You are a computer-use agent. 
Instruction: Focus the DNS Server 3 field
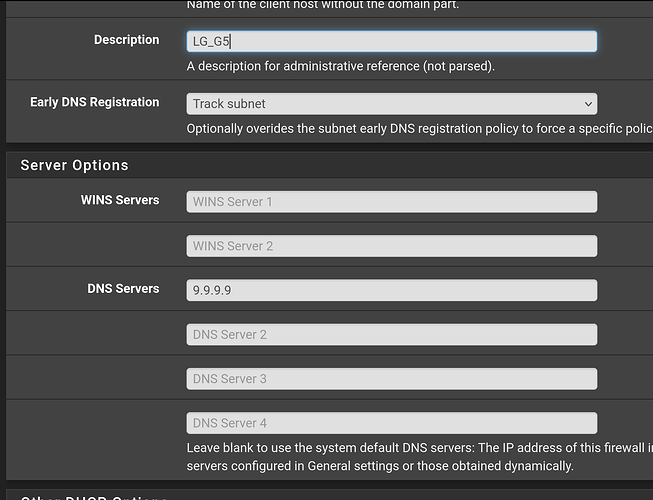point(391,379)
